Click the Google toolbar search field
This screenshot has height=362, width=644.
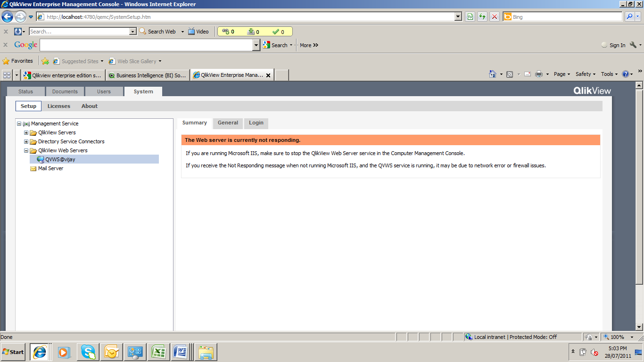pos(146,45)
